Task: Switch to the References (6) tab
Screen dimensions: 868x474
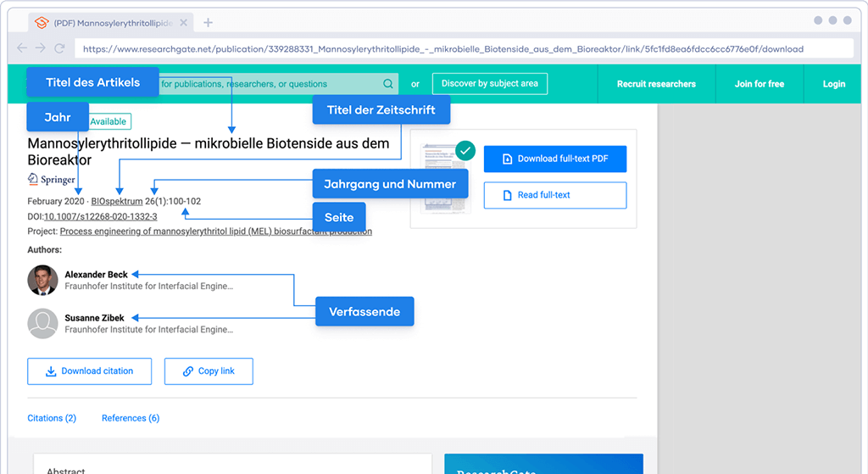Action: click(131, 418)
